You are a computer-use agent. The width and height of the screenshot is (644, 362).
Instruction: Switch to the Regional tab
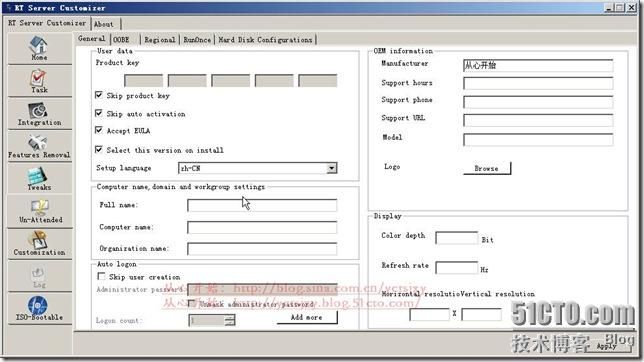[x=160, y=40]
